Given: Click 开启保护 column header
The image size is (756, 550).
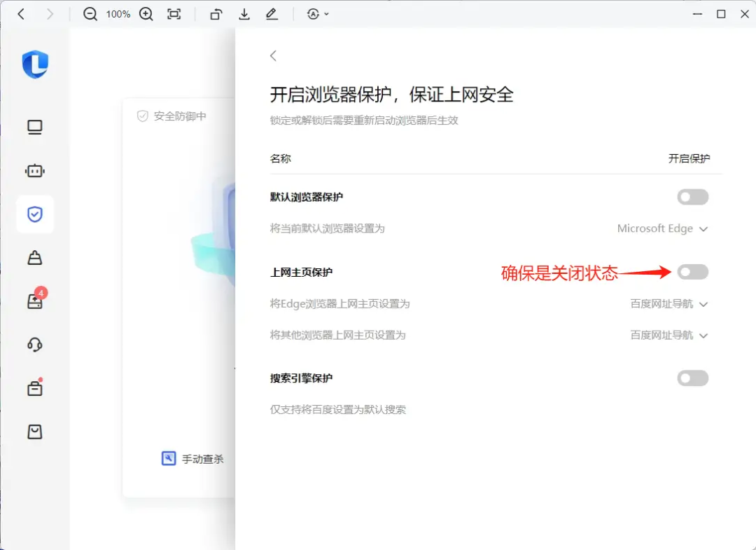Looking at the screenshot, I should (x=689, y=159).
